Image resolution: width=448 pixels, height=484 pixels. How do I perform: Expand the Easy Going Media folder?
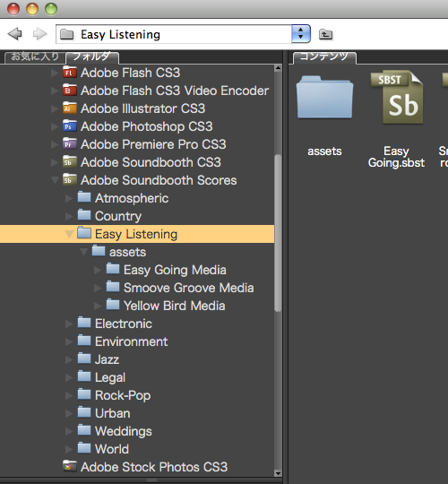(98, 270)
